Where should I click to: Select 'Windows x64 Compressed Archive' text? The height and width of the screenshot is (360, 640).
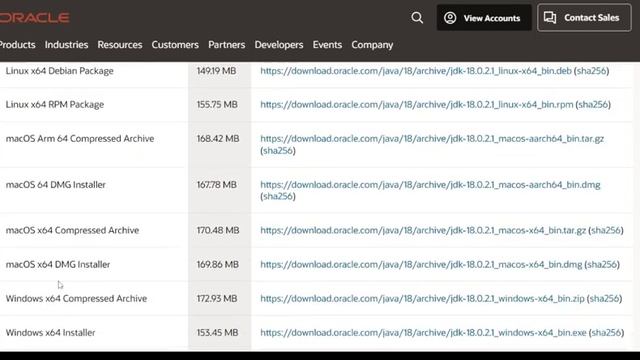pos(76,298)
